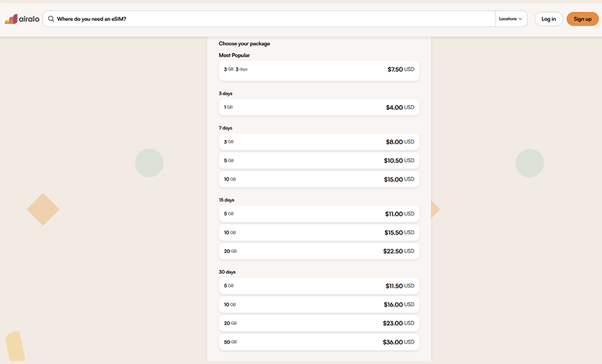Pick the 10 GB package for $15.50
Image resolution: width=602 pixels, height=364 pixels.
click(319, 232)
